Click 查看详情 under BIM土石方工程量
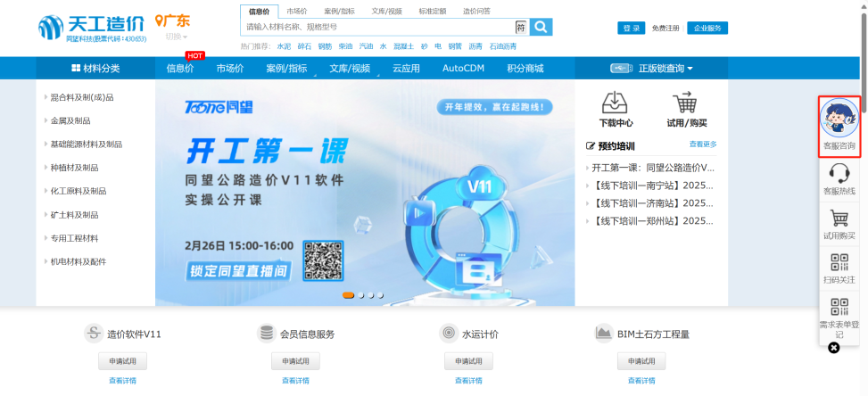The height and width of the screenshot is (396, 868). [641, 381]
